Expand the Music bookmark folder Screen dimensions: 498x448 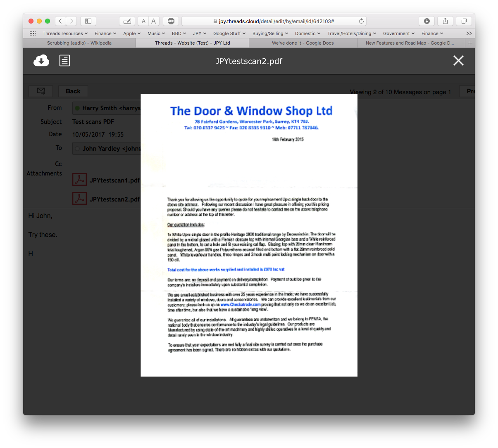156,33
